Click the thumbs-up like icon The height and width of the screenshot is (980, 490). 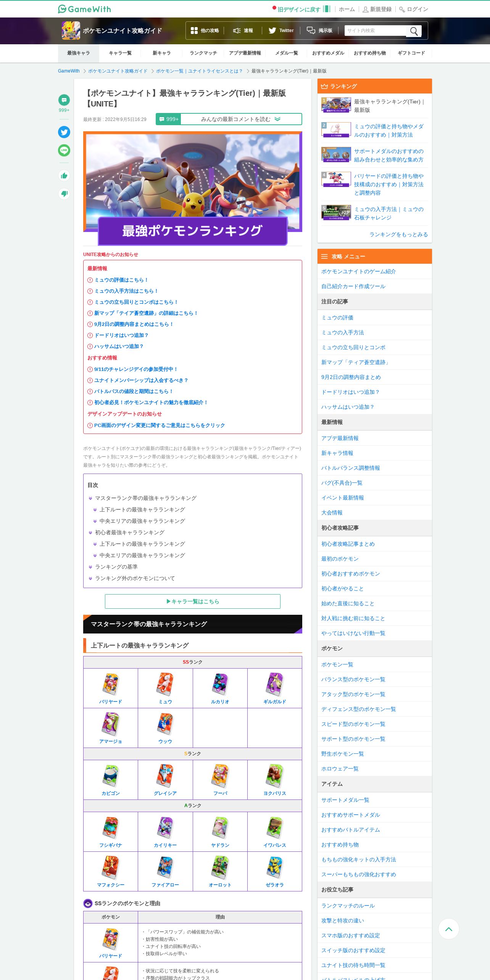[x=64, y=176]
